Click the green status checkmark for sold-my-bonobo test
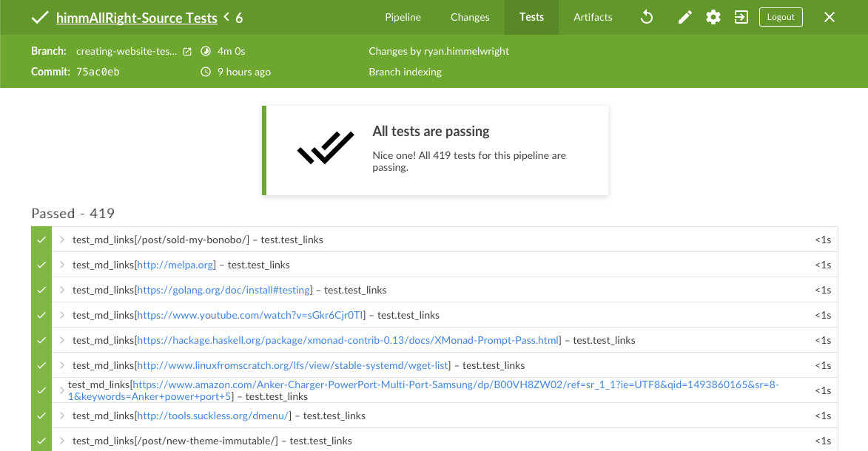The height and width of the screenshot is (451, 868). [41, 240]
